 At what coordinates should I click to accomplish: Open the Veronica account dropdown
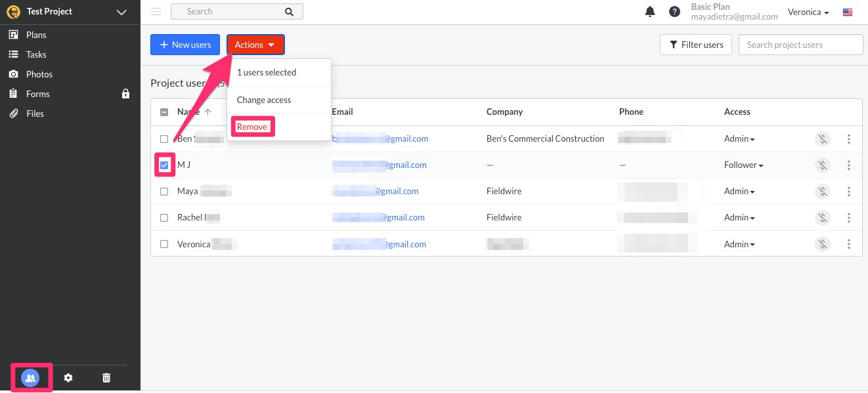tap(808, 12)
